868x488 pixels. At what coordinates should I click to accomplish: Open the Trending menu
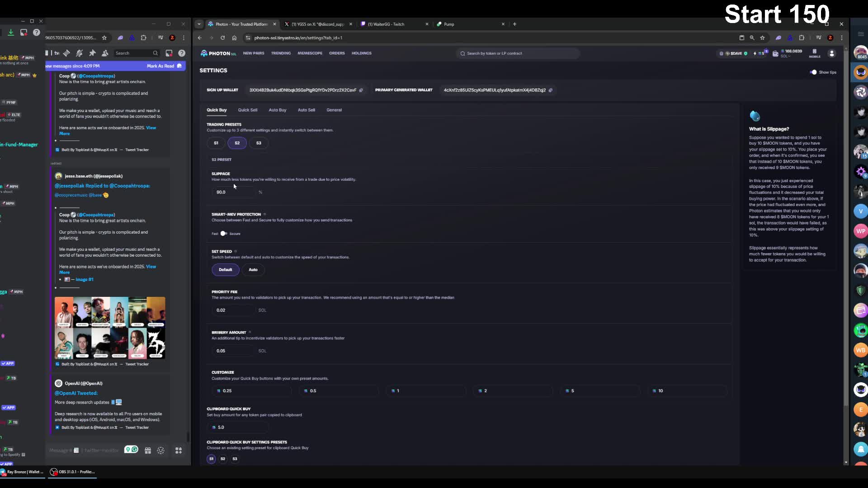(x=281, y=53)
